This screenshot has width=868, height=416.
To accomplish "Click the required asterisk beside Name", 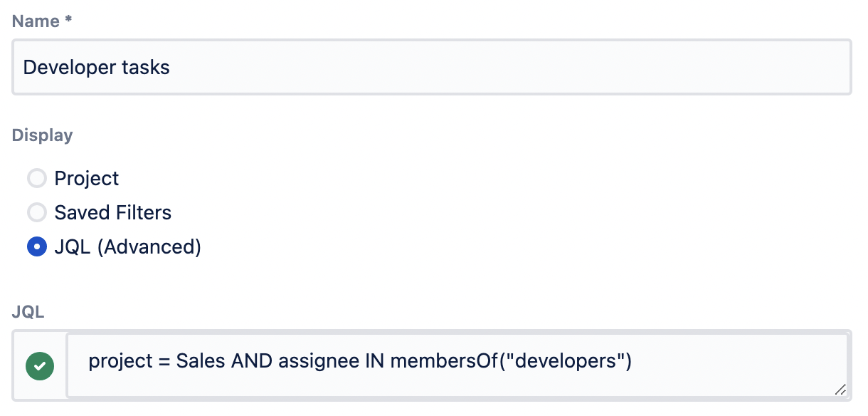I will 68,21.
